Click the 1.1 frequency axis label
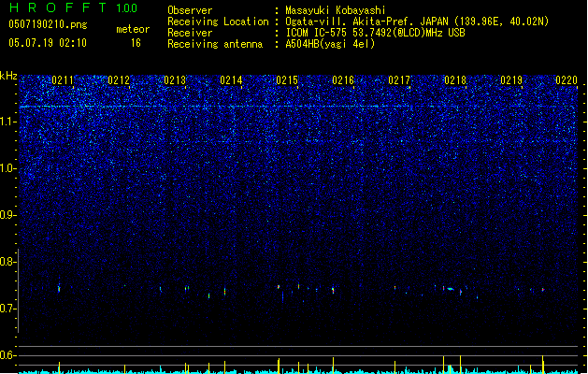This screenshot has width=588, height=374. [8, 122]
